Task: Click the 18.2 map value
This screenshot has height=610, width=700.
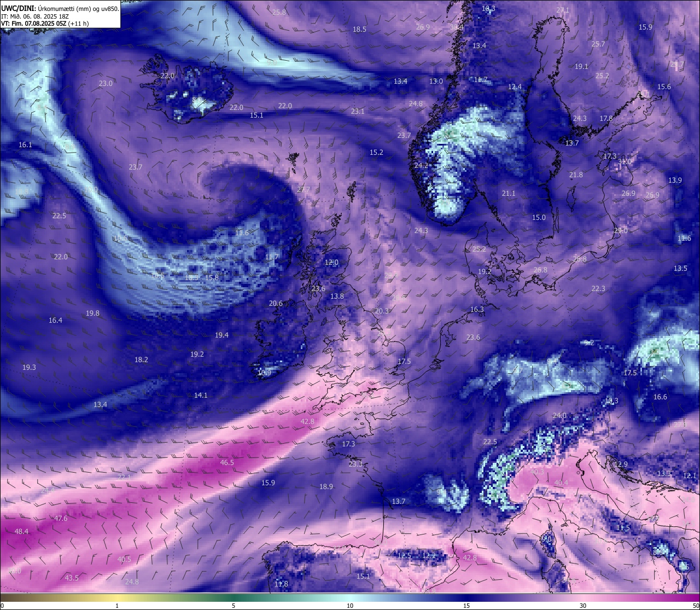Action: (x=141, y=359)
